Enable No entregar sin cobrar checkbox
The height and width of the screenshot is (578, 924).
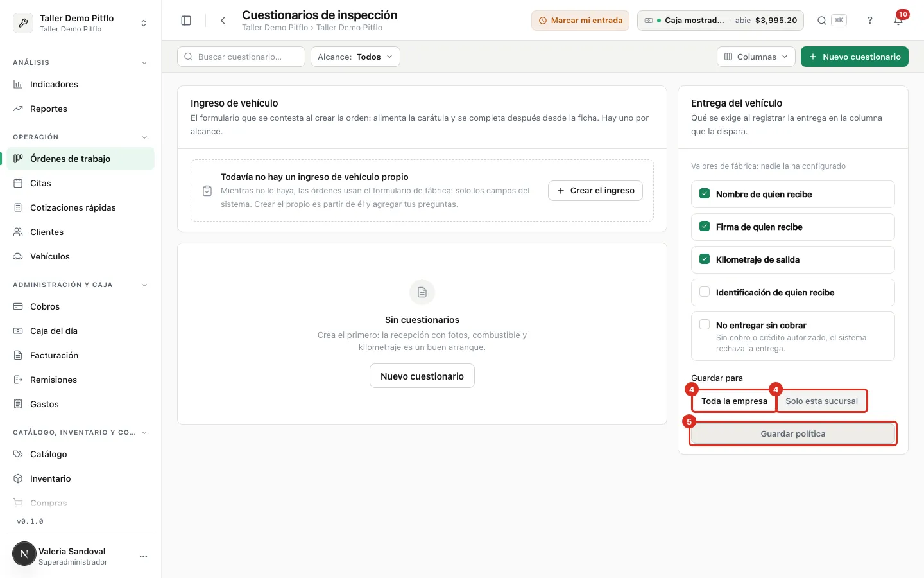[x=705, y=324]
